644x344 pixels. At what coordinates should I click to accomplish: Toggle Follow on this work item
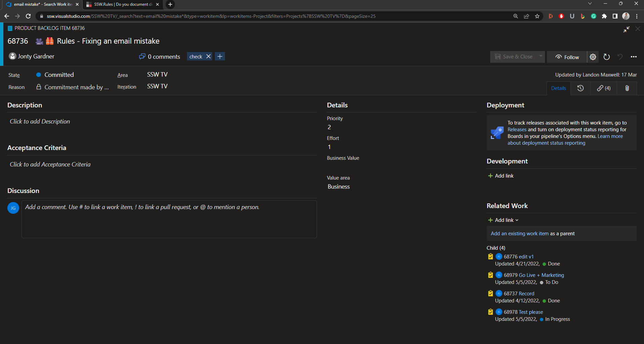(x=567, y=57)
